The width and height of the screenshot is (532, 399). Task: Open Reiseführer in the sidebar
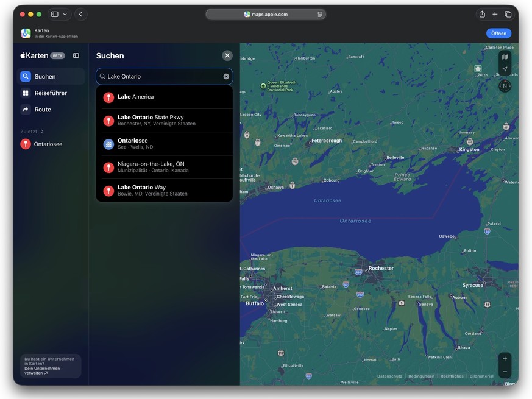pyautogui.click(x=51, y=93)
